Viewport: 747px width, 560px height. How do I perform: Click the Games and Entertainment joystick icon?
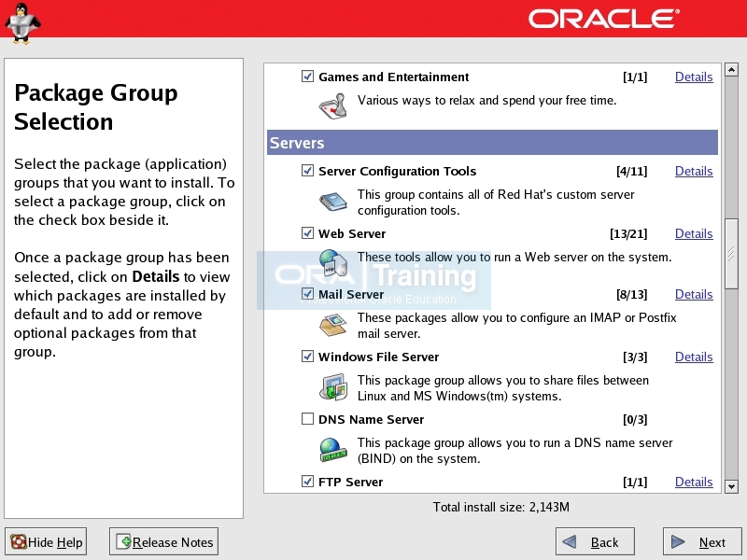tap(333, 105)
